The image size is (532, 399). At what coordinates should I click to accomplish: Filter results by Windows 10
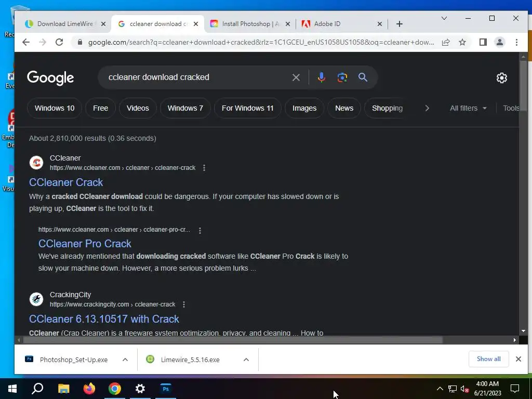pyautogui.click(x=55, y=108)
